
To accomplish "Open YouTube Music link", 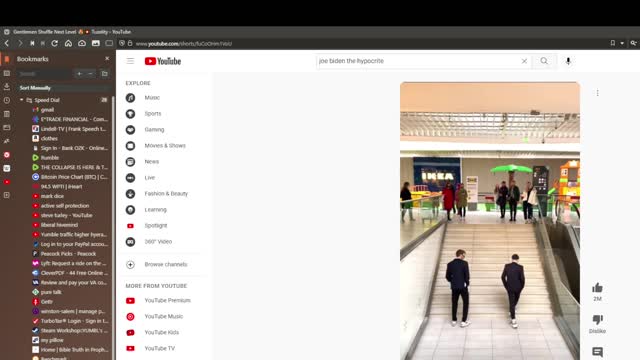I will (x=163, y=316).
